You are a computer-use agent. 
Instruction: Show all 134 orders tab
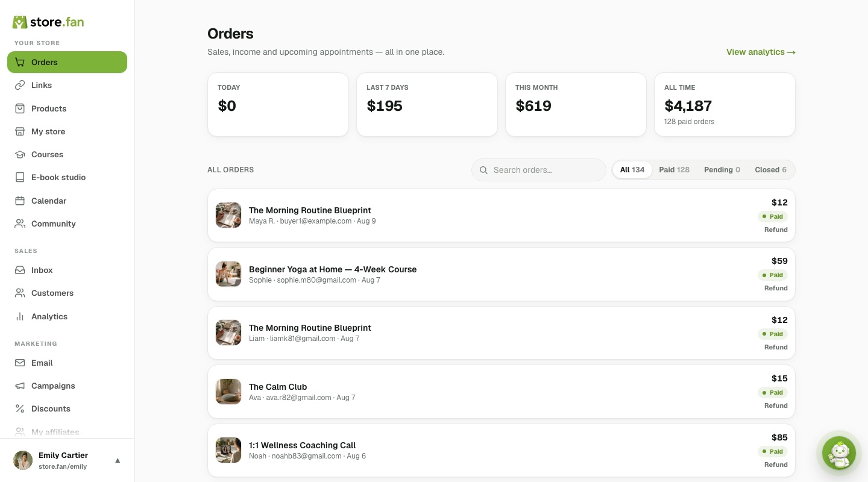point(632,170)
